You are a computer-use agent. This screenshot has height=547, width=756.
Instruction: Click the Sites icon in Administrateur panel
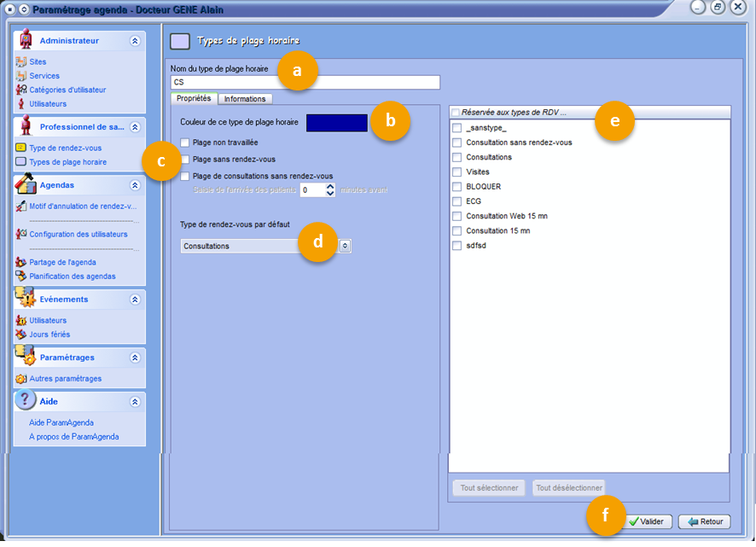(21, 62)
